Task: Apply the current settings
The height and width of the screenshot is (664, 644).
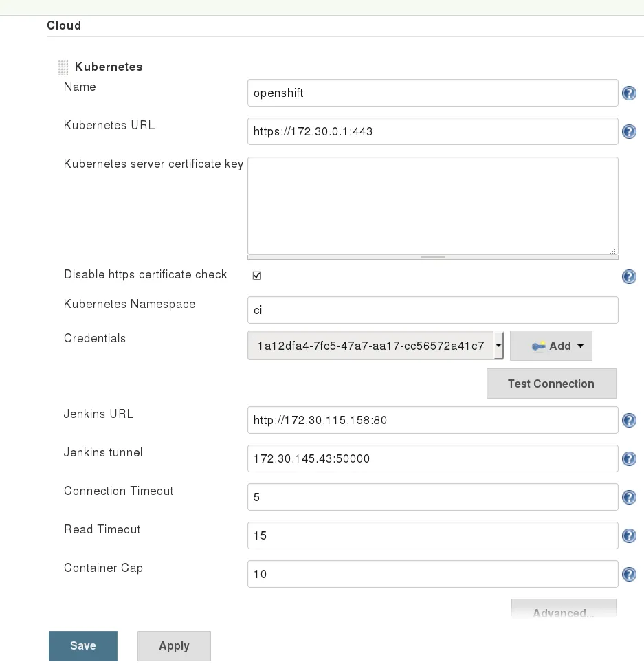Action: tap(174, 645)
